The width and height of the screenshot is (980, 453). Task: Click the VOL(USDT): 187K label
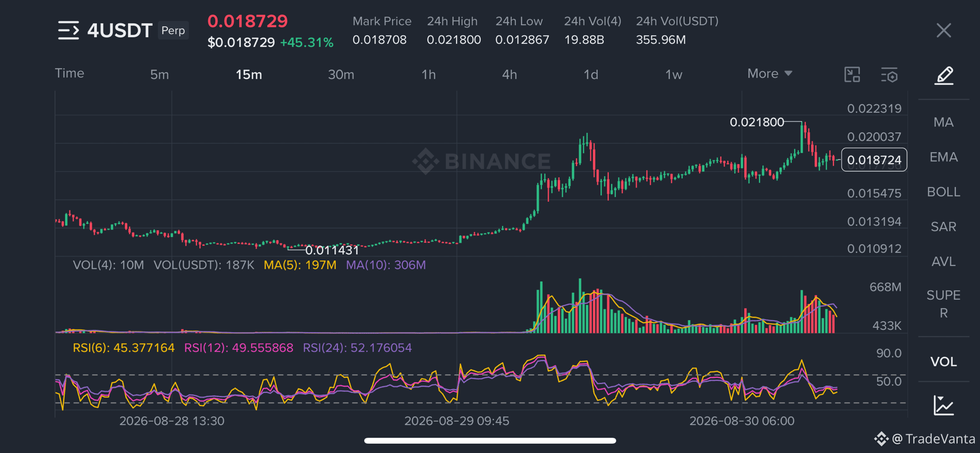click(204, 265)
